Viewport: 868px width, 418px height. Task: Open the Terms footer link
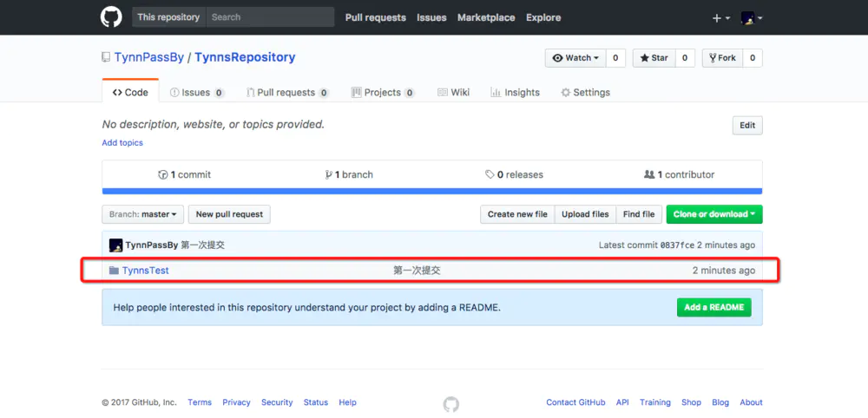(x=200, y=402)
